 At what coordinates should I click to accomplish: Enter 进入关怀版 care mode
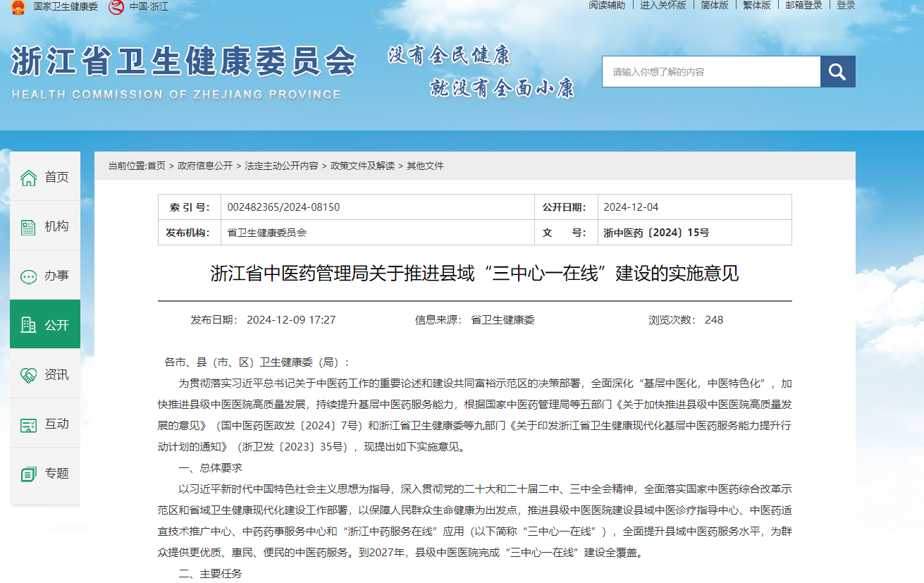(x=663, y=5)
